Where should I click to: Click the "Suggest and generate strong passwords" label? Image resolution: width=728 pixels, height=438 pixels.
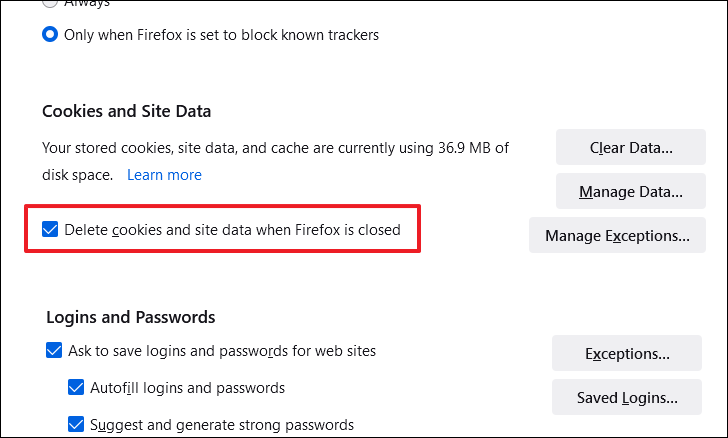(x=221, y=424)
